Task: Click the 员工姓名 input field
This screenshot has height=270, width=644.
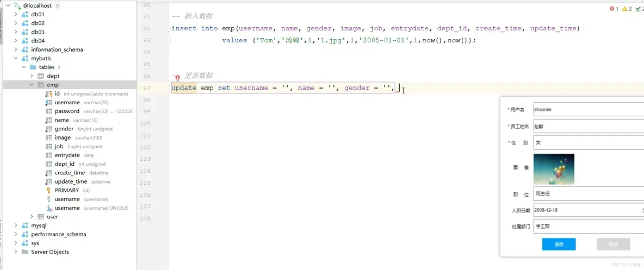Action: [589, 127]
